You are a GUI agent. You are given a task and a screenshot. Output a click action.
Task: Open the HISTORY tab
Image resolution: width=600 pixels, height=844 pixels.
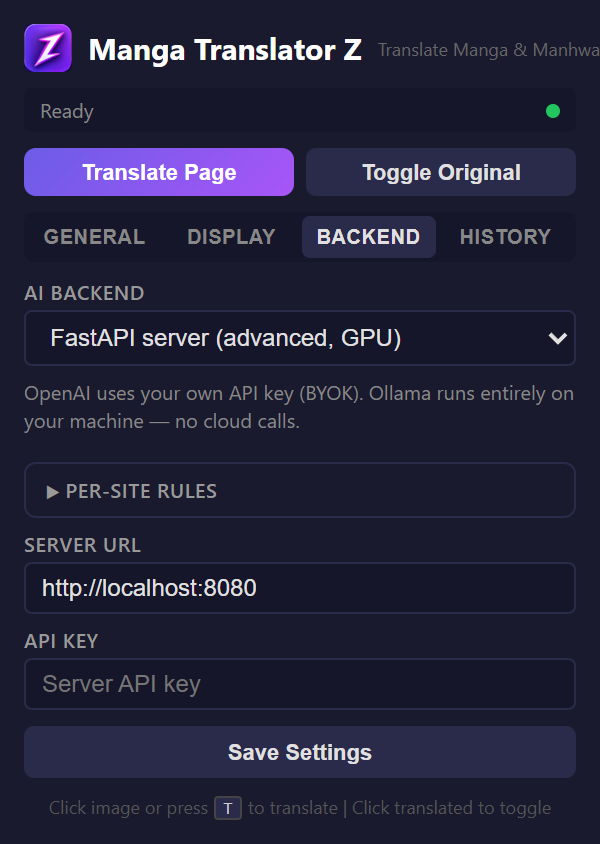pos(505,237)
